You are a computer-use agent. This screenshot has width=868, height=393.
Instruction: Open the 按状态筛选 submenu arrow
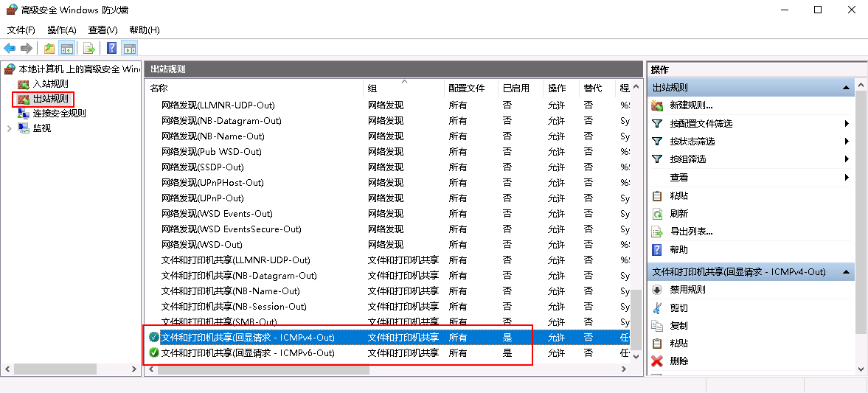click(847, 141)
